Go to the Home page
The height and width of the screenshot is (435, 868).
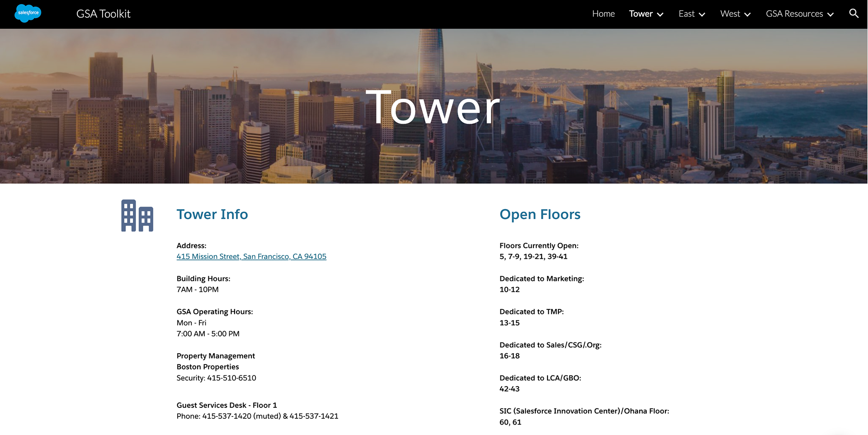pos(604,14)
